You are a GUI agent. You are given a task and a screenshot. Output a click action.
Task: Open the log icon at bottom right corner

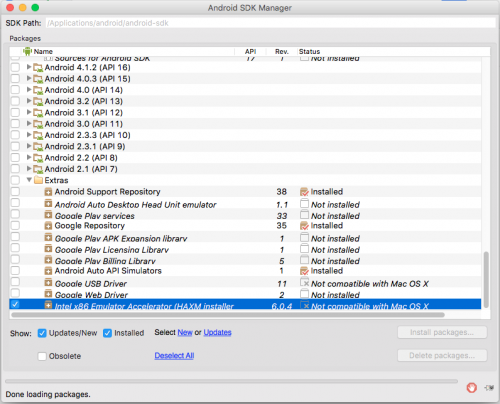click(489, 388)
